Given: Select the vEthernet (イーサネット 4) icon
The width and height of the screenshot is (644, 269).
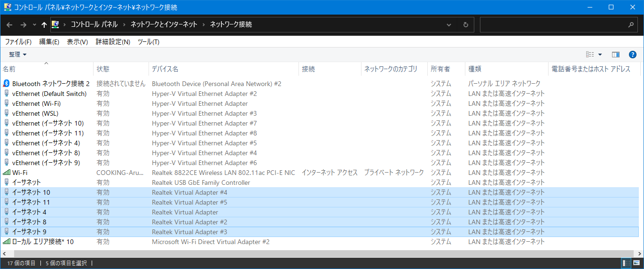Looking at the screenshot, I should 6,143.
